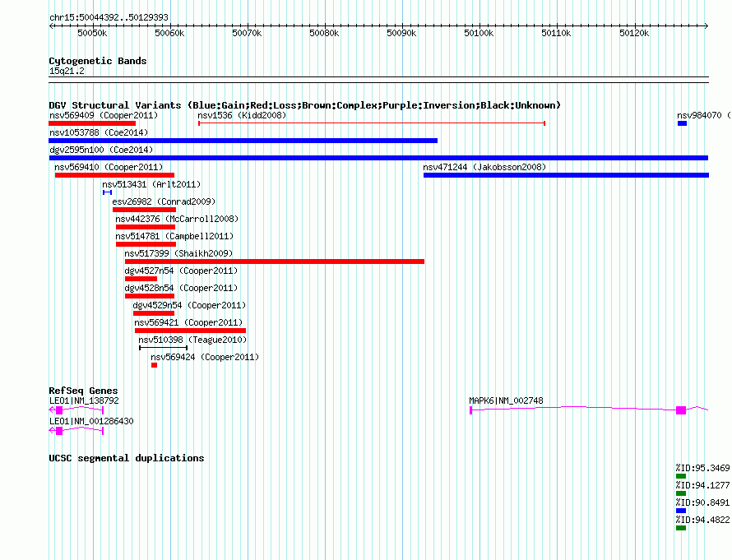Select the LEO1|NM_001286430 gene glyph
Screen dimensions: 732x560
76,431
